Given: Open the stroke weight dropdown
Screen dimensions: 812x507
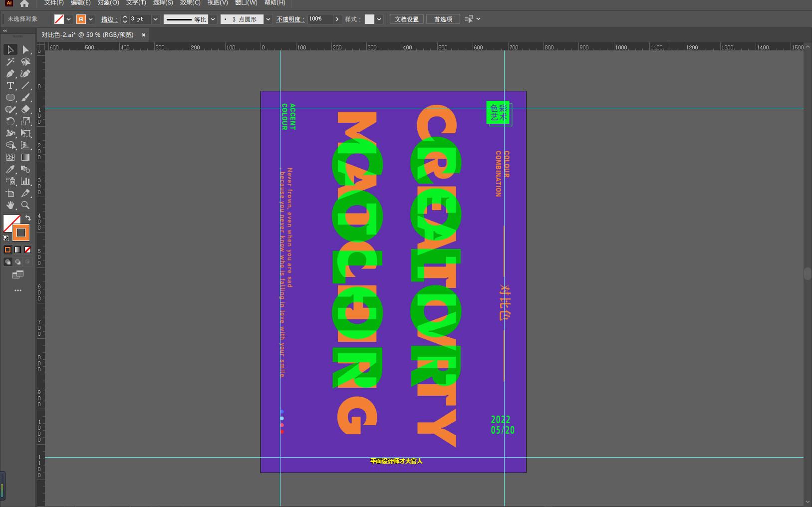Looking at the screenshot, I should 156,19.
